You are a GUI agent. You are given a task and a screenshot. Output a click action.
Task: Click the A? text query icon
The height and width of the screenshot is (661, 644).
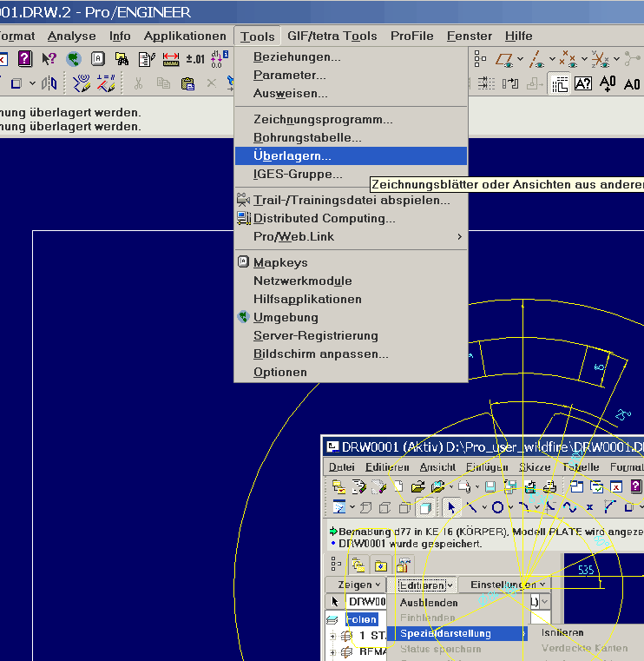(583, 83)
